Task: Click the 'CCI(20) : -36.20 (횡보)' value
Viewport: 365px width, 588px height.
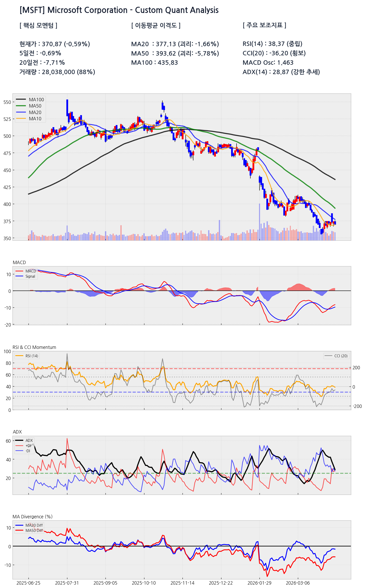Action: point(274,53)
